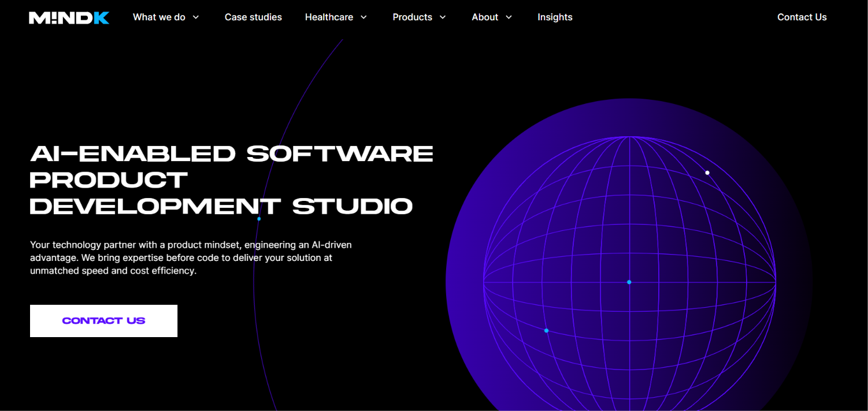This screenshot has width=868, height=411.
Task: Open the Products menu
Action: point(413,17)
